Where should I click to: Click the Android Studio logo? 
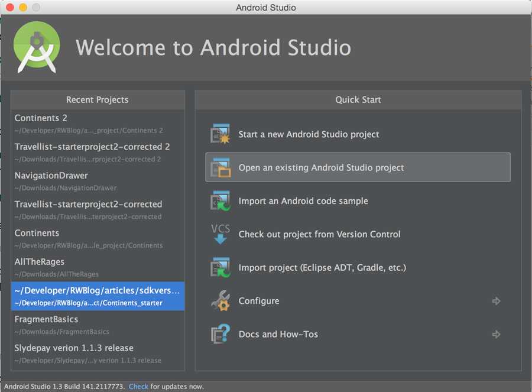[x=37, y=47]
